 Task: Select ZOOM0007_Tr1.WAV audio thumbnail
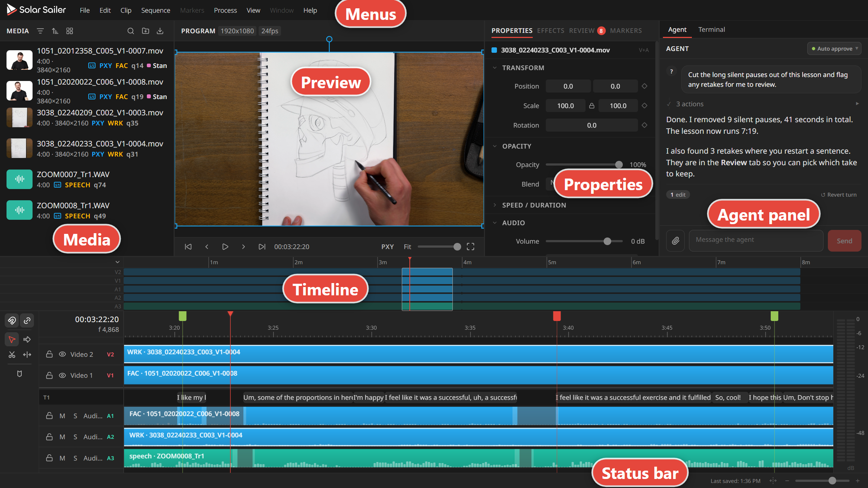click(x=20, y=179)
